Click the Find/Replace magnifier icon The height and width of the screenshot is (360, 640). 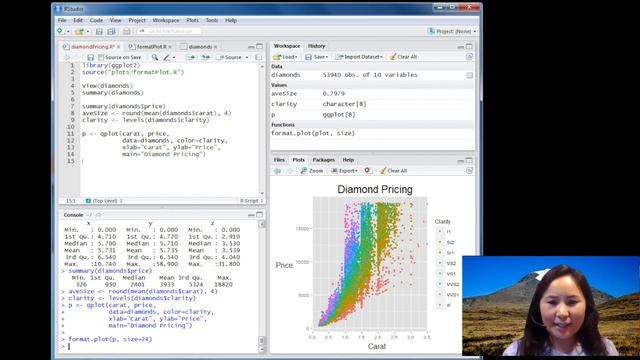point(155,58)
